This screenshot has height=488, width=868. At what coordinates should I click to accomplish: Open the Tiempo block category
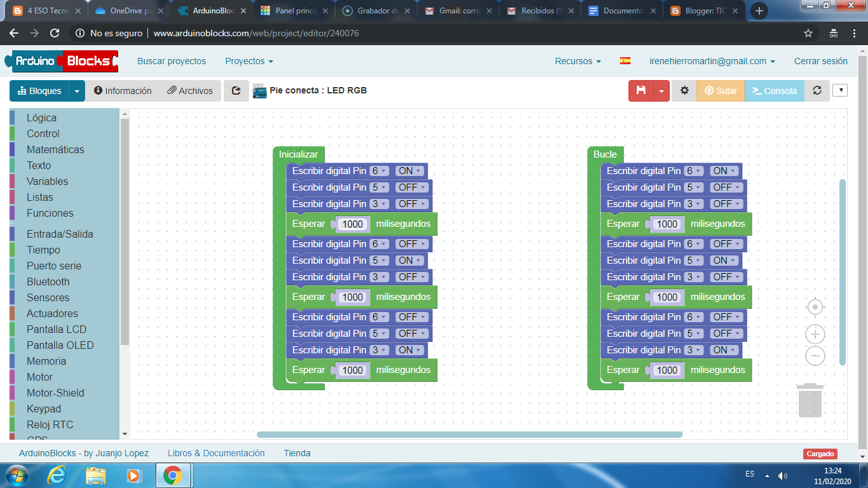pos(43,250)
